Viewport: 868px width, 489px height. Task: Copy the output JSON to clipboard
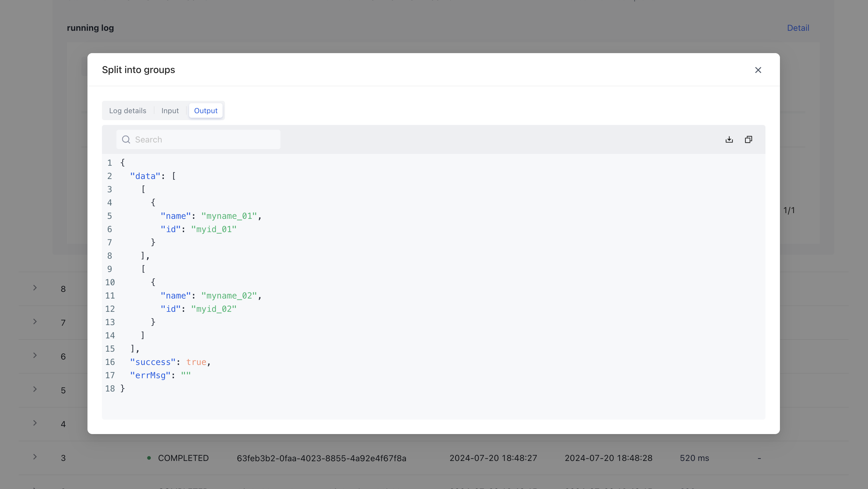point(748,140)
